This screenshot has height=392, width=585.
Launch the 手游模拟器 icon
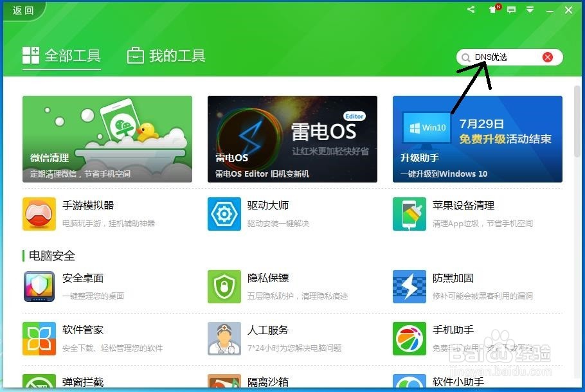[39, 214]
